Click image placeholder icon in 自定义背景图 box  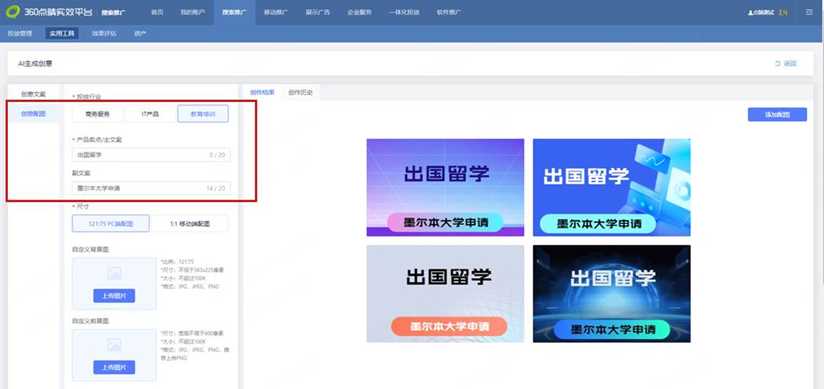114,273
